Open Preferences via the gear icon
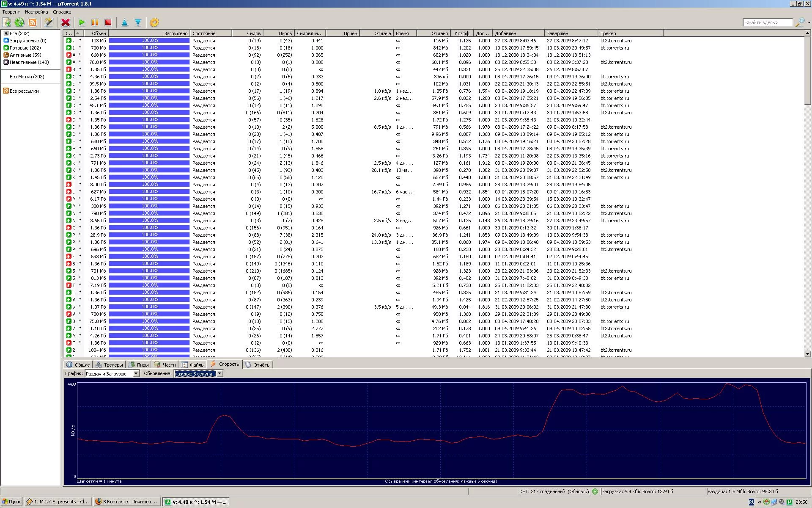 coord(154,22)
